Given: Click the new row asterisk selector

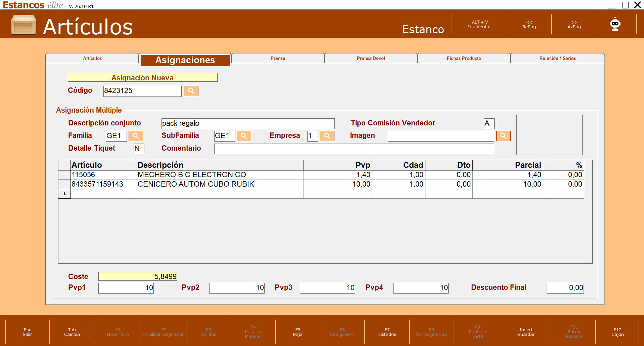Looking at the screenshot, I should [x=64, y=194].
